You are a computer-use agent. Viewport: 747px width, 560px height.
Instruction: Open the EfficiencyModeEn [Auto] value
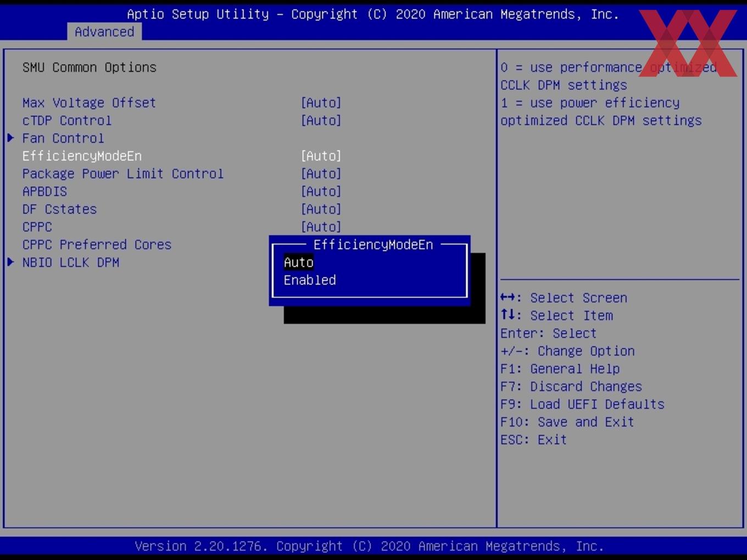click(321, 156)
